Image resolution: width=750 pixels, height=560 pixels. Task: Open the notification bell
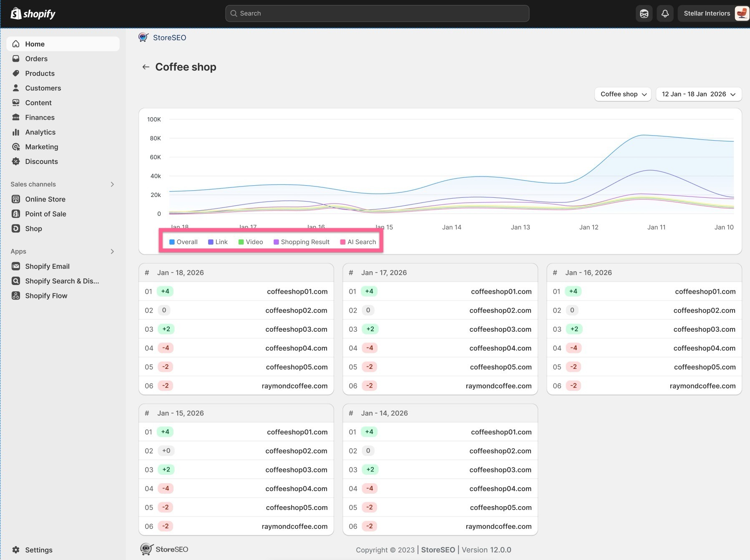coord(665,13)
